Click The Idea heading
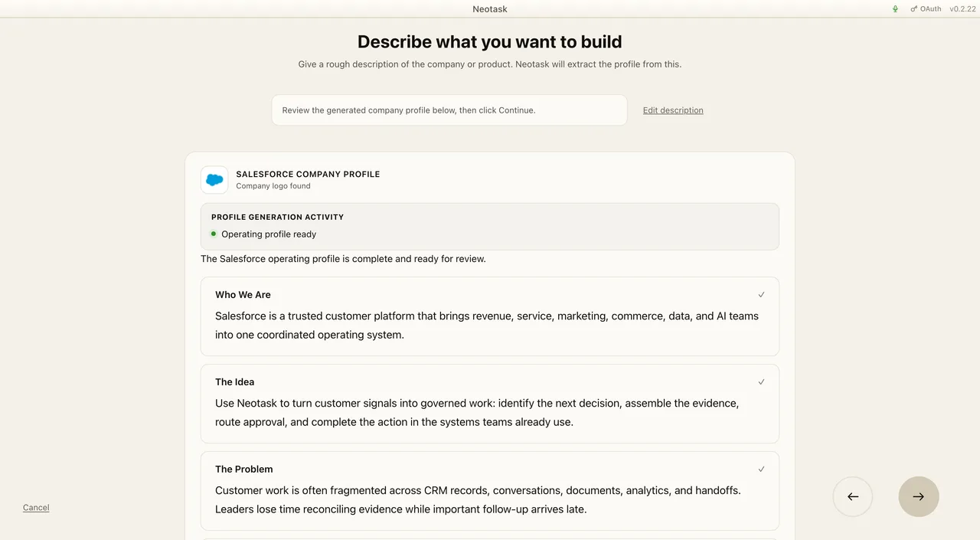Screen dimensions: 980x540 point(234,382)
